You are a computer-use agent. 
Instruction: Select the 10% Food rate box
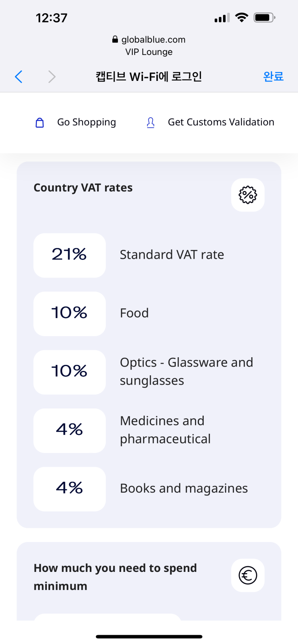69,314
